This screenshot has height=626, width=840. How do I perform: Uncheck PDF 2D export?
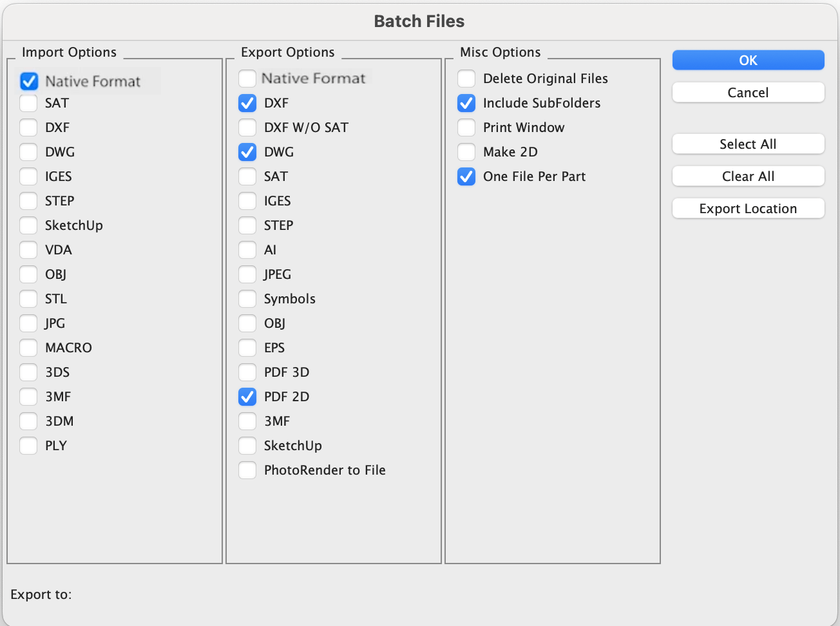tap(247, 397)
